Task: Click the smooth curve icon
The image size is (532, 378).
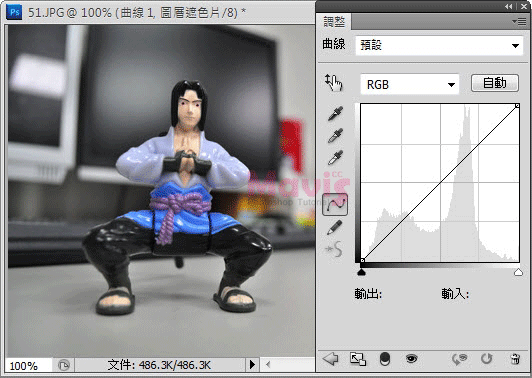Action: pyautogui.click(x=334, y=250)
